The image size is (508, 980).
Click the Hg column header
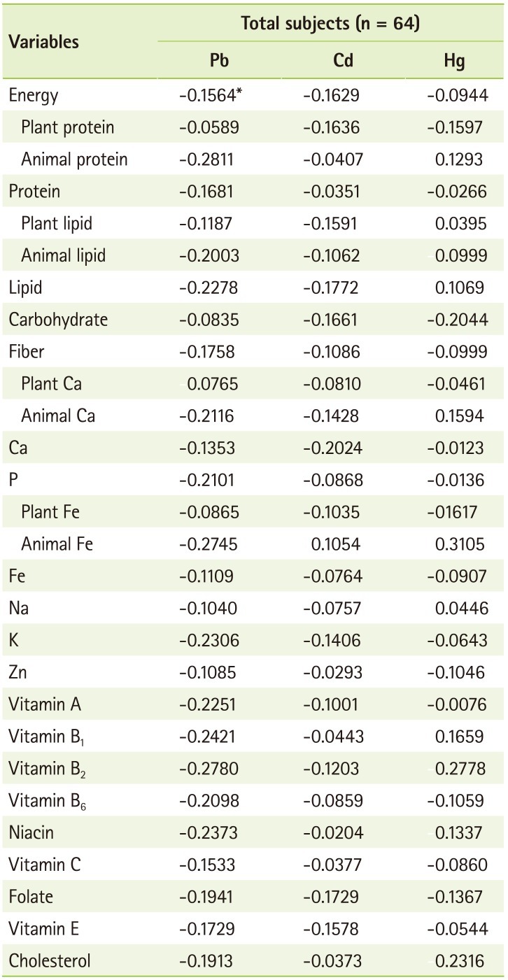[456, 61]
